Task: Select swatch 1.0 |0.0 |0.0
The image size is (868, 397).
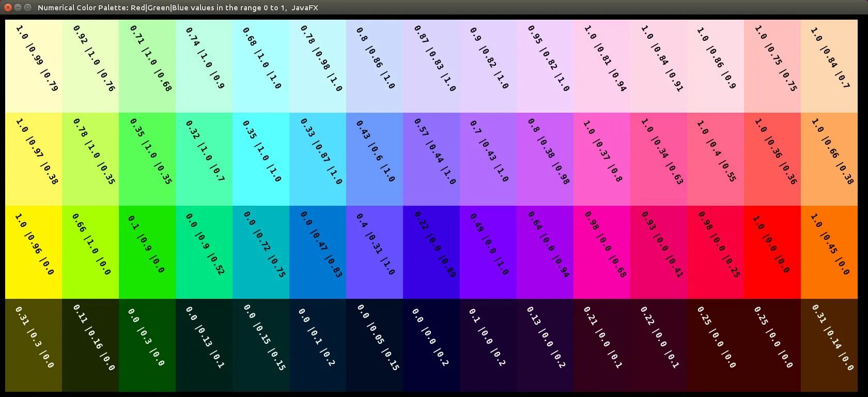Action: point(772,252)
